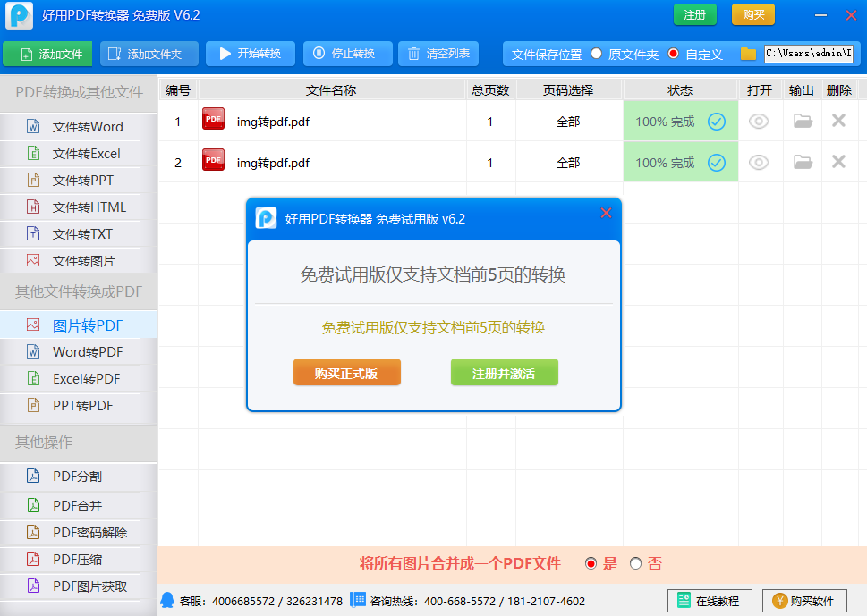Click the green 注册 button

coord(695,15)
